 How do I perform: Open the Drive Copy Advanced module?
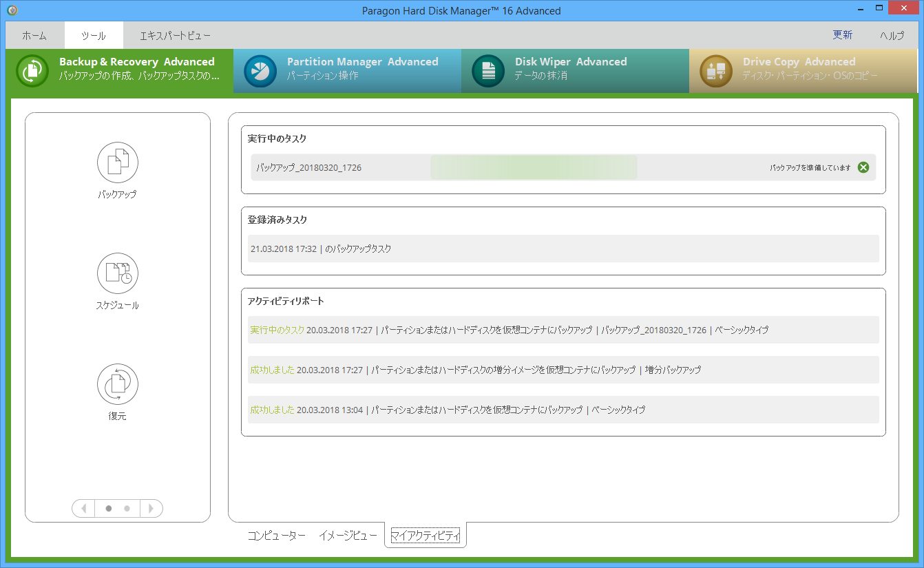point(803,71)
